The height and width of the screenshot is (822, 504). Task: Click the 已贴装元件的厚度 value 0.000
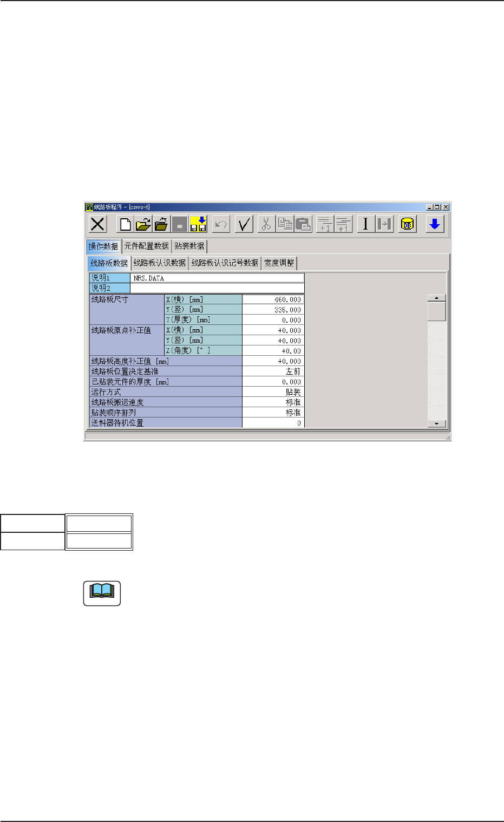coord(273,382)
